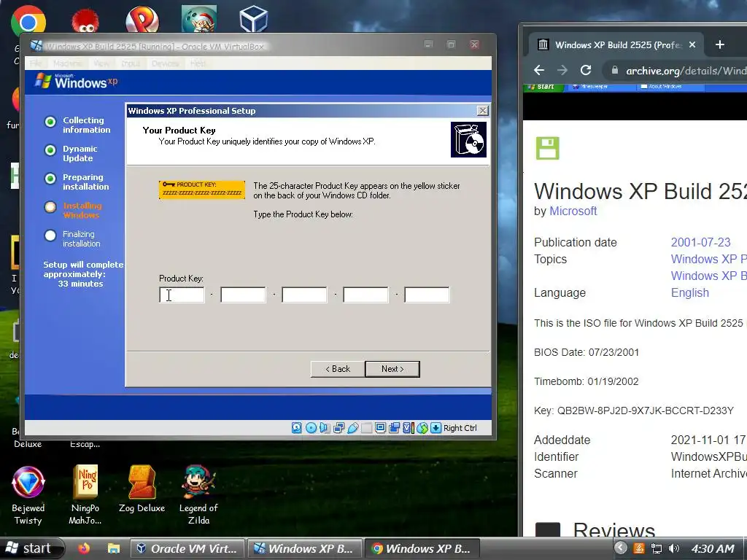Open the Windows start button

(31, 548)
